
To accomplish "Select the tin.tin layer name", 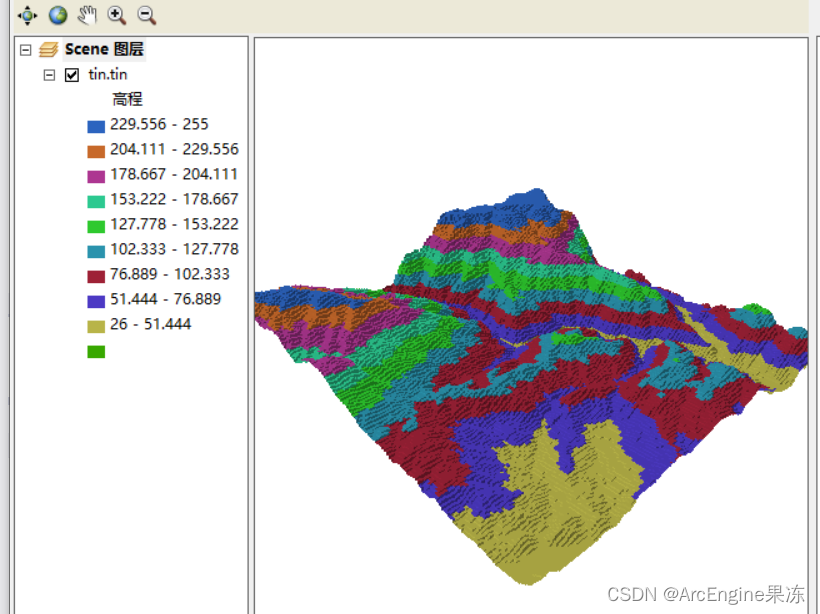I will (x=107, y=74).
